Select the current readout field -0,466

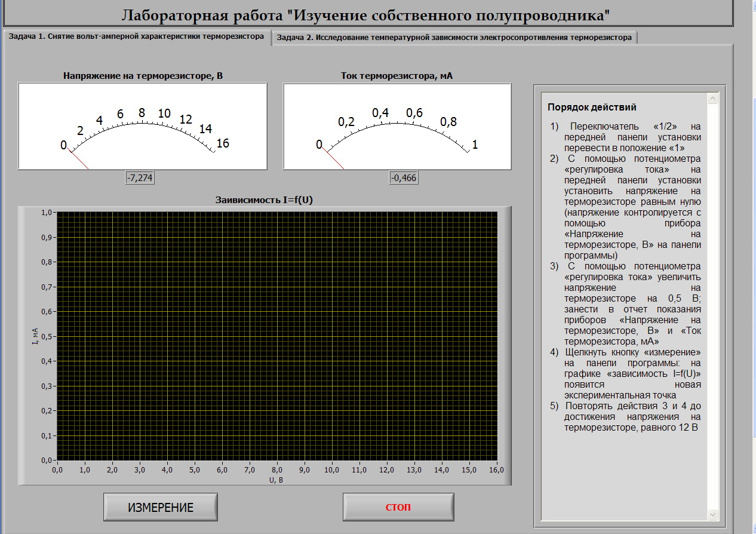point(404,178)
